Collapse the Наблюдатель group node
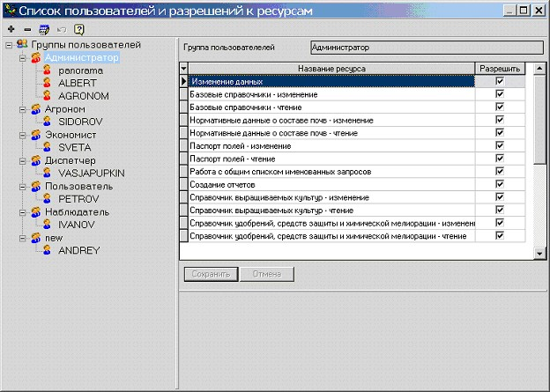The width and height of the screenshot is (550, 392). (x=21, y=212)
